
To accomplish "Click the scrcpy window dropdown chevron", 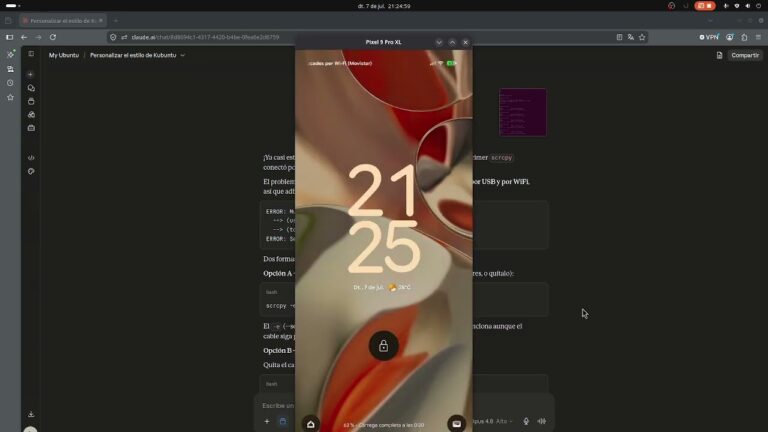I will click(439, 42).
